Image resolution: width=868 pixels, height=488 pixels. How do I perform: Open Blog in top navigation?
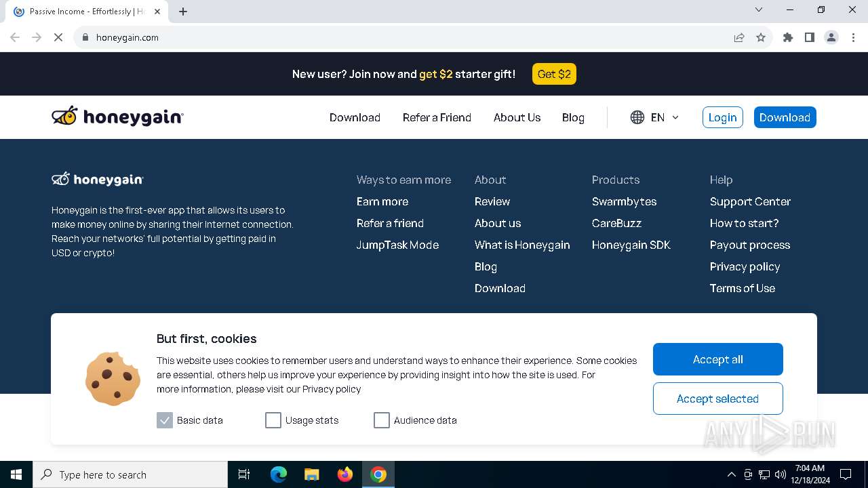[573, 117]
